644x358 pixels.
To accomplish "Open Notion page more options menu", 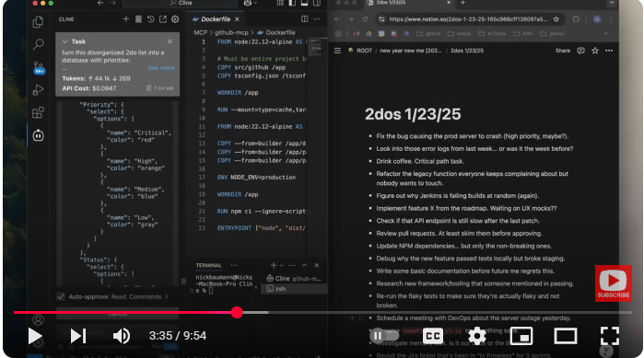I will point(609,51).
